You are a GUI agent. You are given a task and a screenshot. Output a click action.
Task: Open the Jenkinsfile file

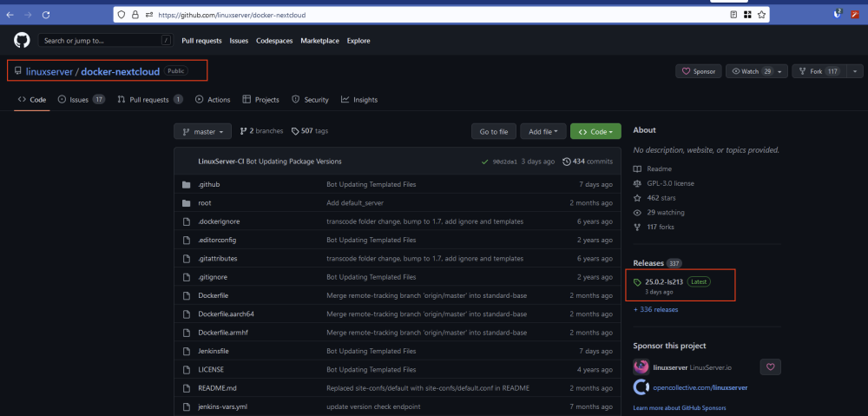click(214, 351)
